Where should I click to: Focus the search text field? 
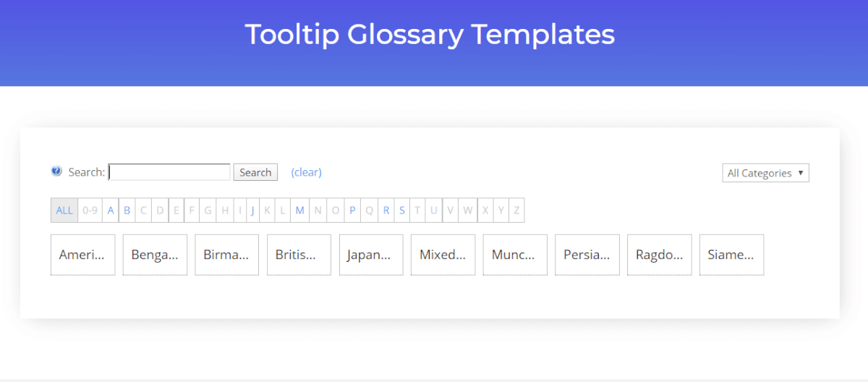[x=169, y=172]
